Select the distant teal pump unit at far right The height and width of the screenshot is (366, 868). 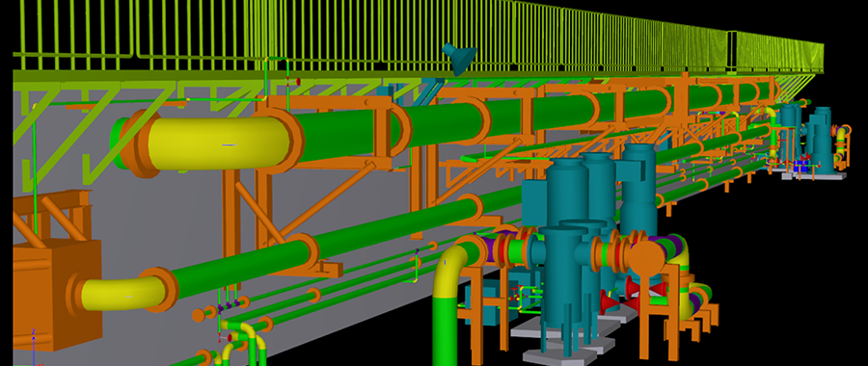(x=818, y=140)
